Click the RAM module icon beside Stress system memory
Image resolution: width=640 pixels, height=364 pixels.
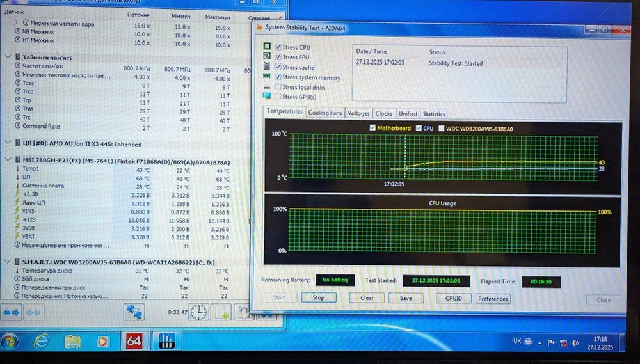click(267, 76)
